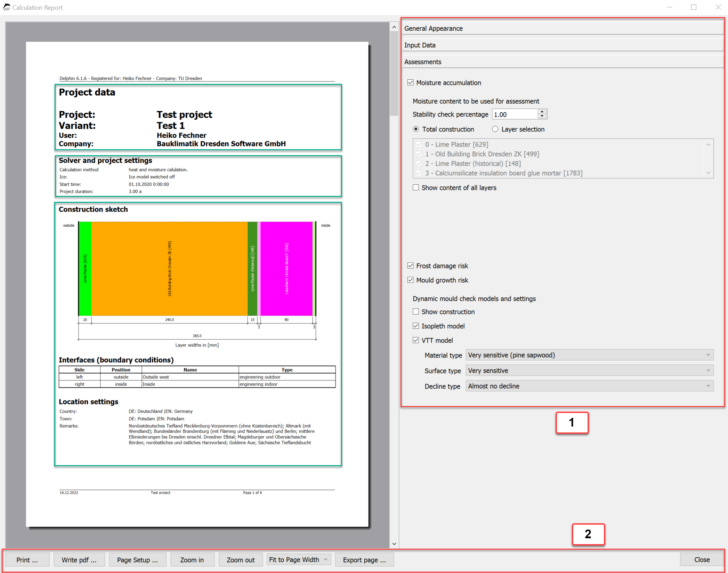Screen dimensions: 728x573
Task: Click the 'Dynamic mould check models and settings' label
Action: (474, 299)
